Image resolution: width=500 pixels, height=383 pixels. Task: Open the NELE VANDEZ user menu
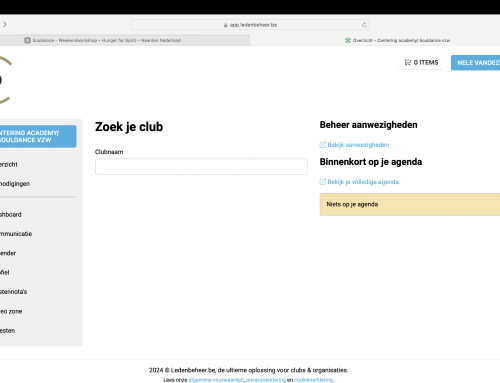pyautogui.click(x=476, y=63)
